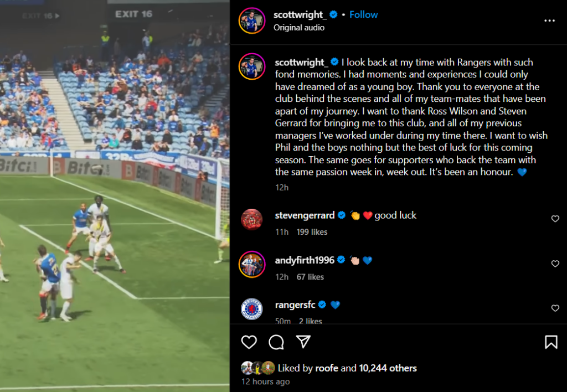Visit the stevengerrard username link
The width and height of the screenshot is (567, 392).
pyautogui.click(x=305, y=215)
